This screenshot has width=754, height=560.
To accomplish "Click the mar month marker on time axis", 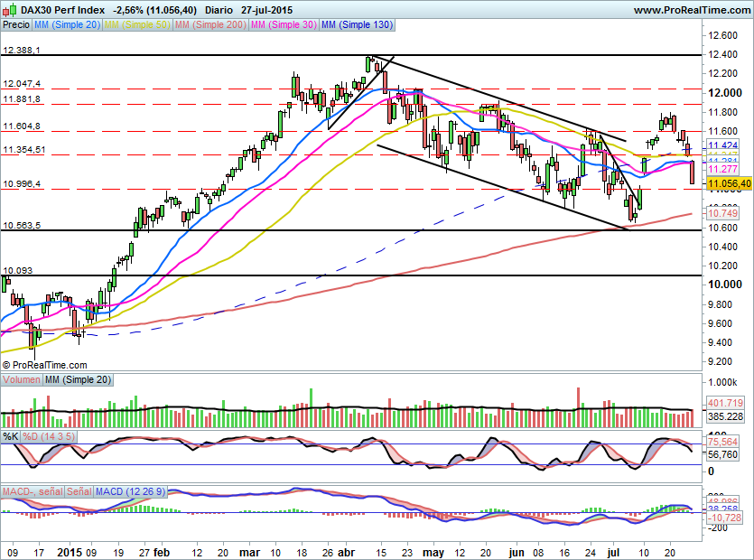I will 249,552.
